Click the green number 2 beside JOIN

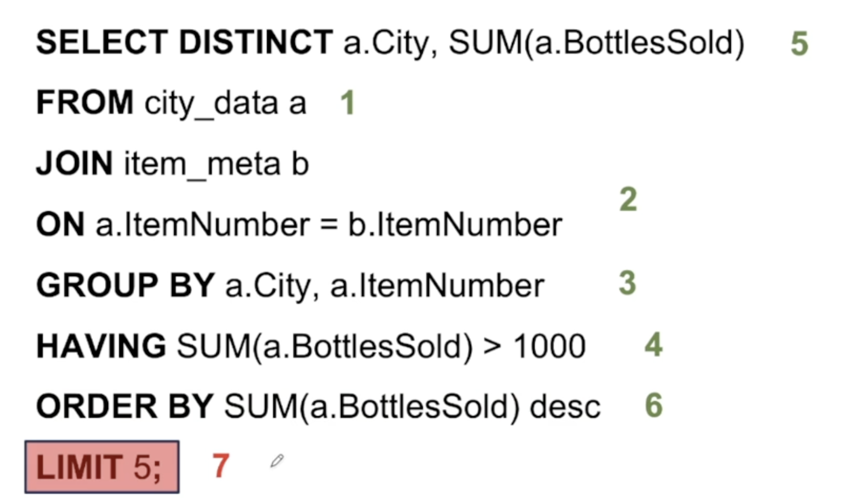(x=628, y=199)
